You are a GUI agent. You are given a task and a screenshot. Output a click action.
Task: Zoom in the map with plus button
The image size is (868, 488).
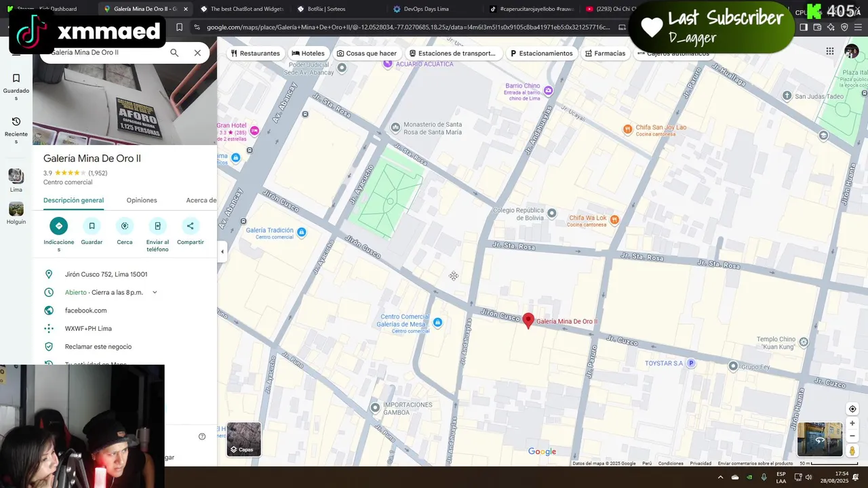click(x=852, y=423)
